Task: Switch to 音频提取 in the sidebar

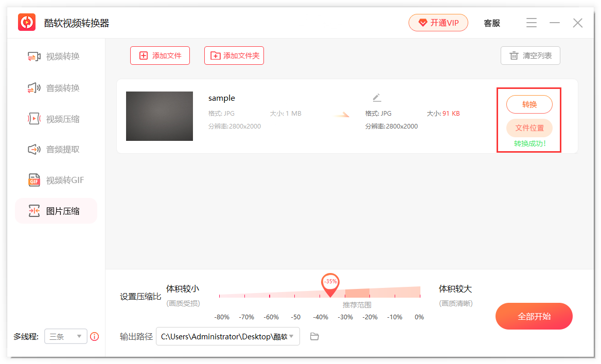Action: coord(56,149)
